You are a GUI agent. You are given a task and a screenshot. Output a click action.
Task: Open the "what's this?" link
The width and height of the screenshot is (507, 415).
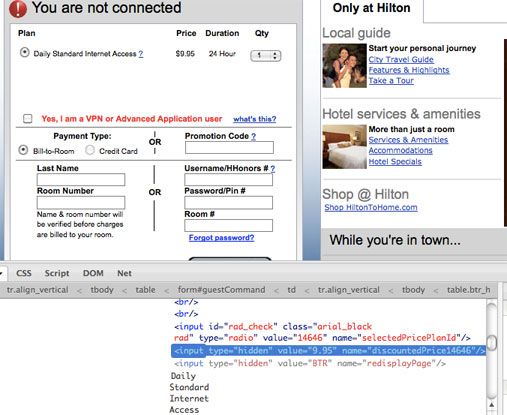tap(255, 119)
